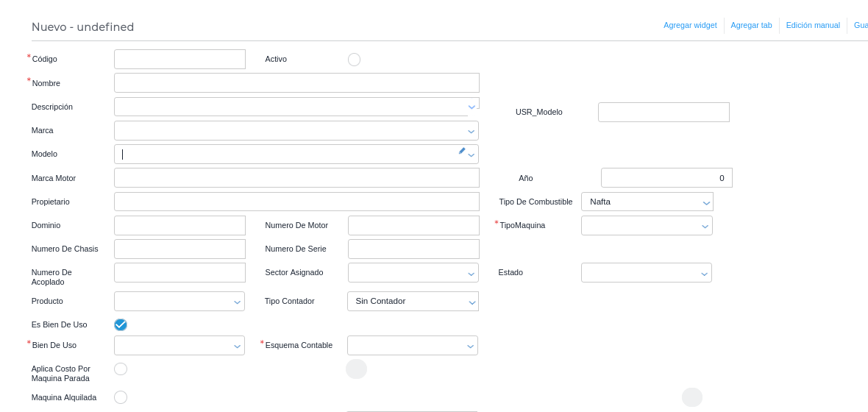This screenshot has height=412, width=868.
Task: Expand the Sector Asignado dropdown
Action: pyautogui.click(x=413, y=273)
